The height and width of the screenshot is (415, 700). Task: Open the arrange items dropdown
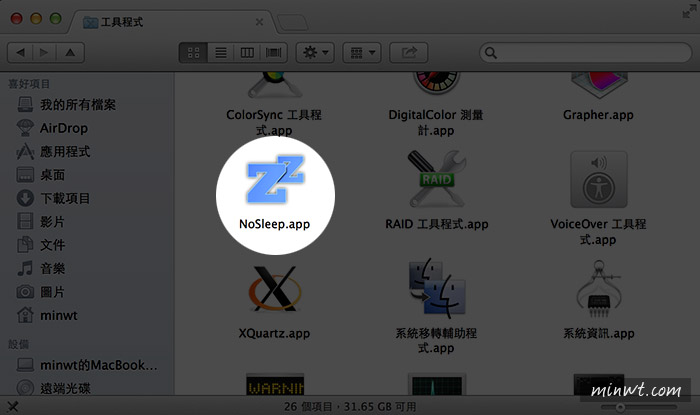coord(362,53)
